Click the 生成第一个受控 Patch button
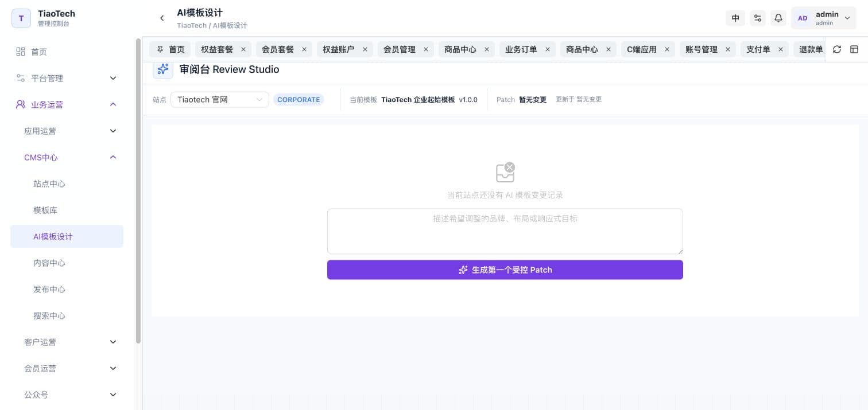Image resolution: width=868 pixels, height=410 pixels. tap(505, 270)
